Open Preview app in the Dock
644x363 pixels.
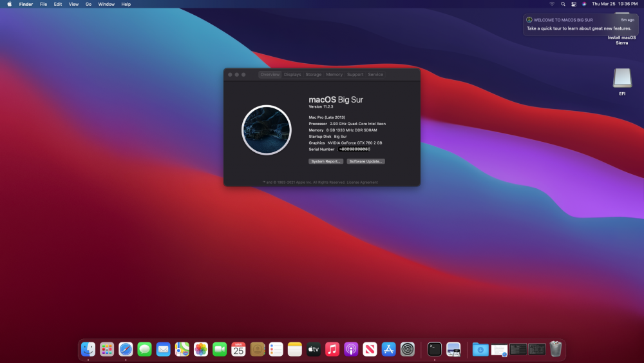click(453, 349)
